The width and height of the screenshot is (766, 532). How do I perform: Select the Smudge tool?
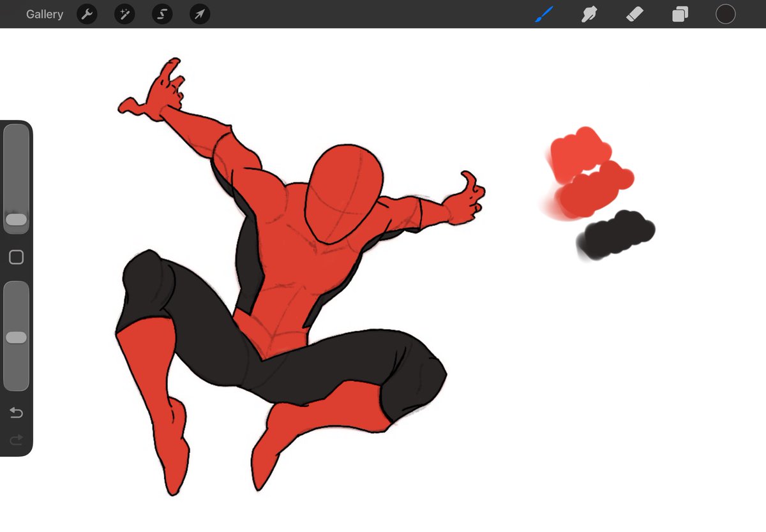pyautogui.click(x=589, y=14)
